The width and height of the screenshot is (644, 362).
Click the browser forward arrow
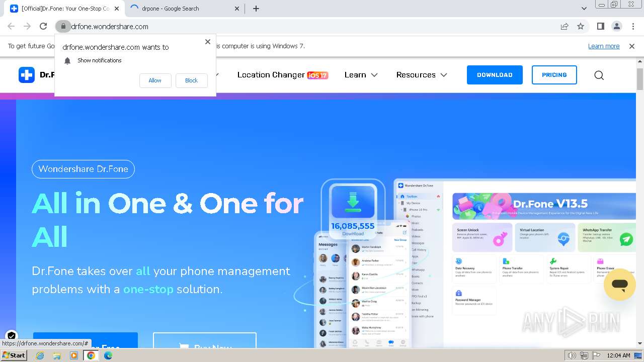27,26
